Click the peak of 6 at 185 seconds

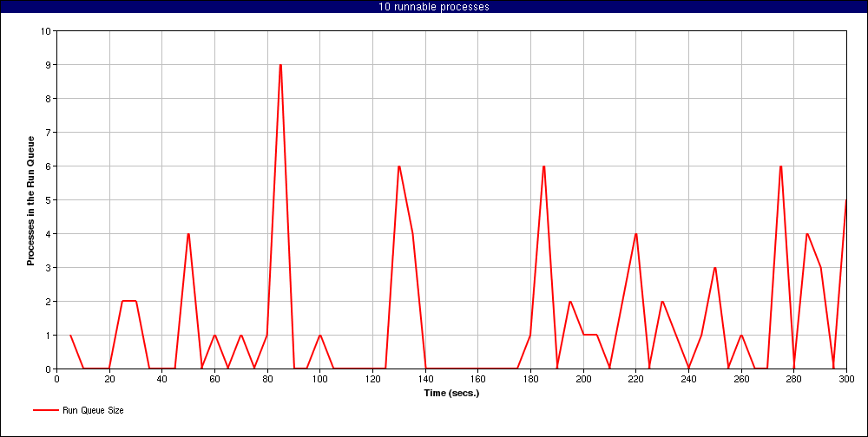tap(544, 166)
